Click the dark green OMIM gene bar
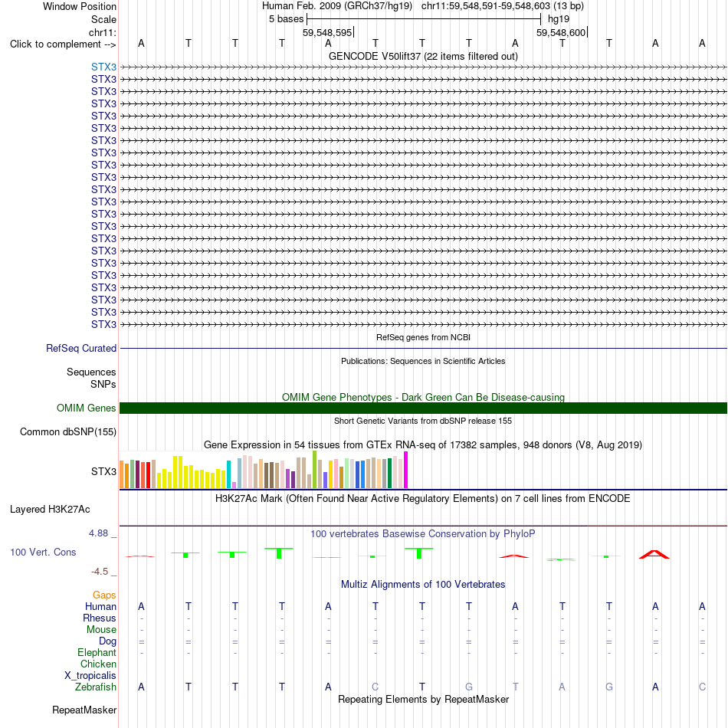 tap(423, 408)
